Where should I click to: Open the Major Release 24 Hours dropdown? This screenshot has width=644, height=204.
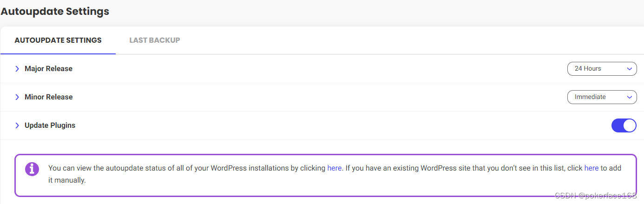point(601,69)
